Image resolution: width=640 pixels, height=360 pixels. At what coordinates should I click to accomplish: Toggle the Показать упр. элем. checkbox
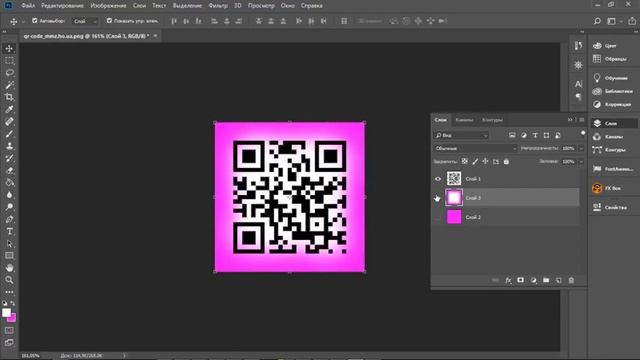click(x=109, y=20)
